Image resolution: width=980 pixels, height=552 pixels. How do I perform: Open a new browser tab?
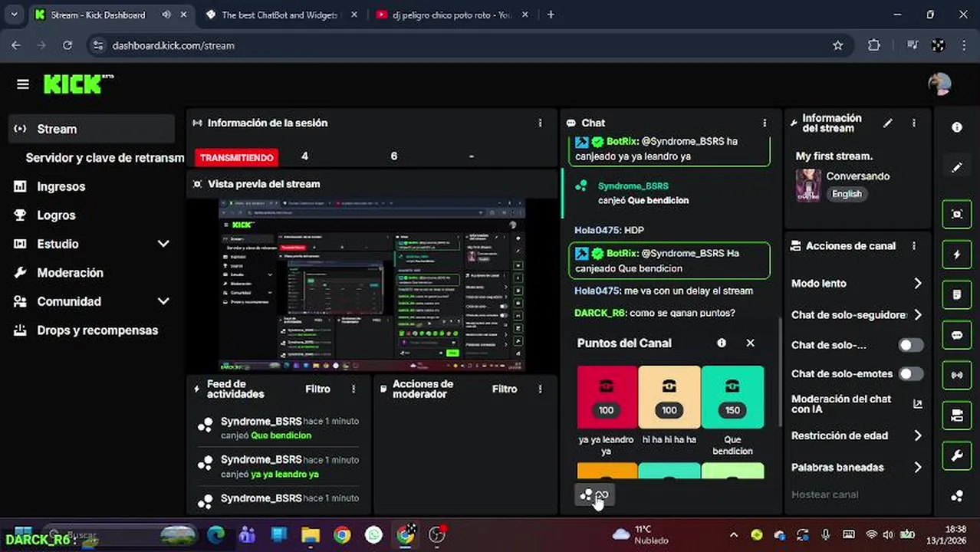click(x=551, y=15)
